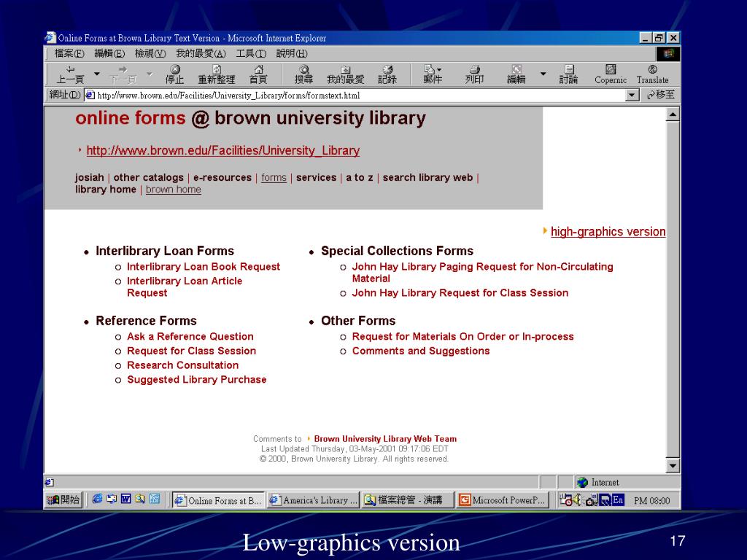Open the 我的最愛 favorites toolbar button
The width and height of the screenshot is (747, 560).
tap(345, 75)
